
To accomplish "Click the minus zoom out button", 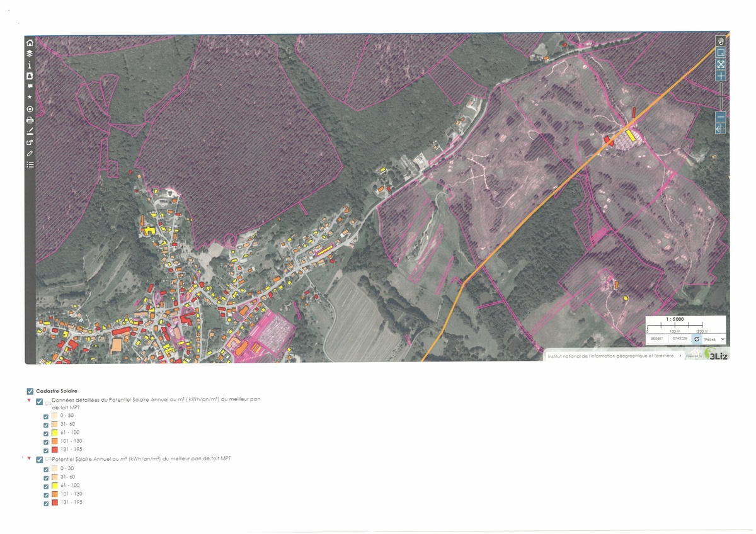I will tap(721, 117).
